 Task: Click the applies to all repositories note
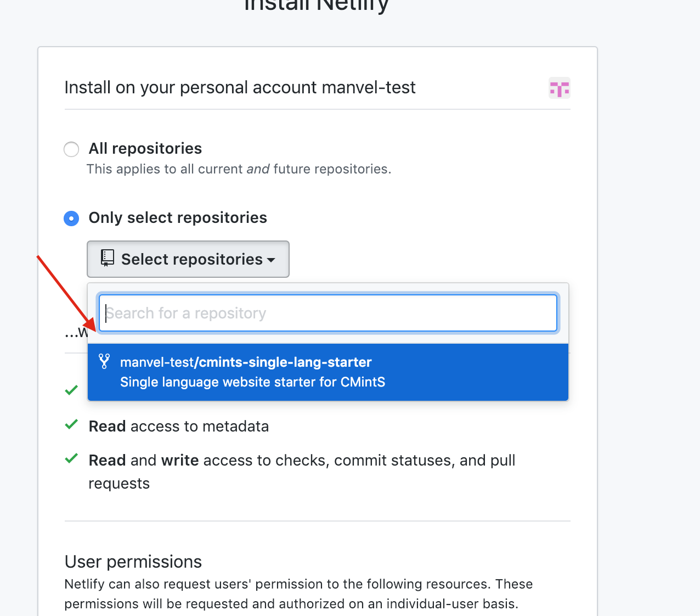pyautogui.click(x=239, y=169)
